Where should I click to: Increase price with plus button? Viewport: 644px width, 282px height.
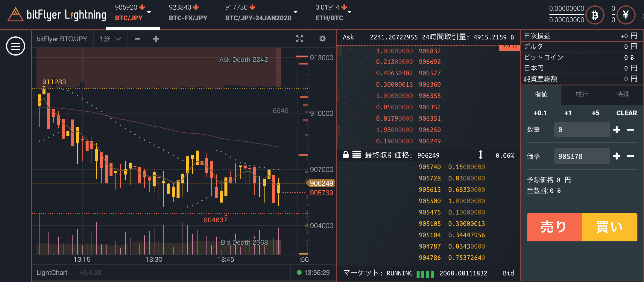click(x=616, y=156)
